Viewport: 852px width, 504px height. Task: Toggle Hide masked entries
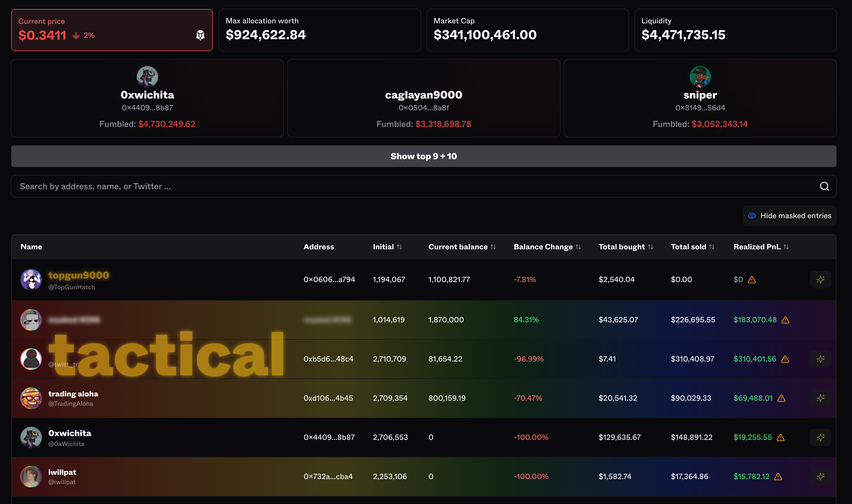click(x=789, y=216)
